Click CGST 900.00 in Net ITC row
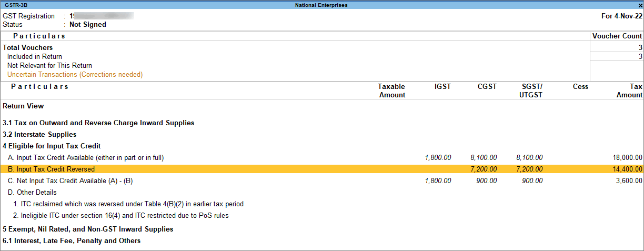 [487, 181]
